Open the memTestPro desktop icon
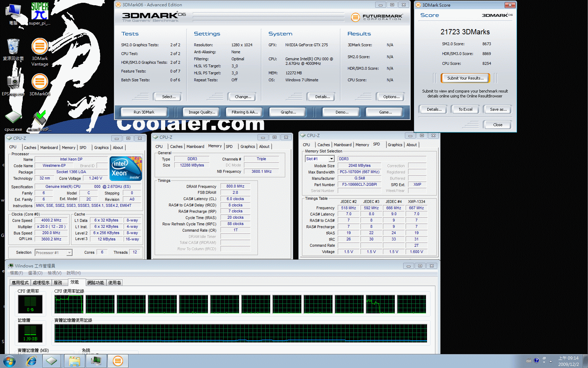588x368 pixels. pyautogui.click(x=40, y=121)
